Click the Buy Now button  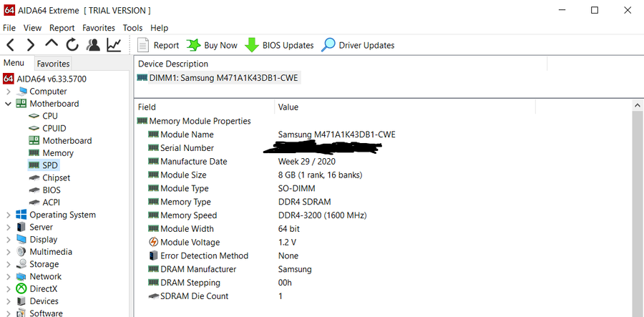[212, 45]
